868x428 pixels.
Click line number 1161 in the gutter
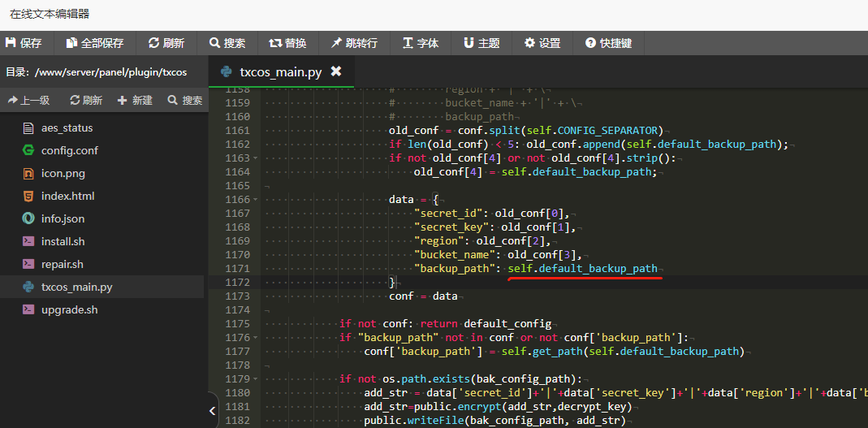pyautogui.click(x=237, y=131)
